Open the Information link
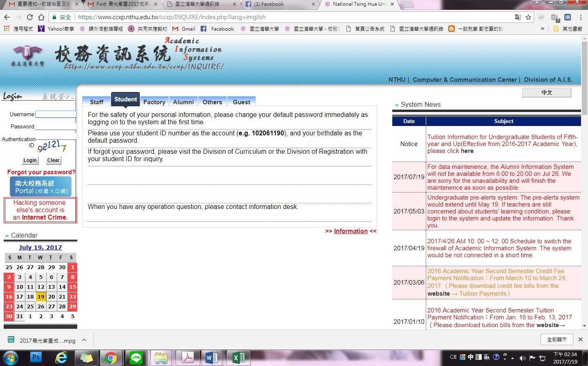 351,231
